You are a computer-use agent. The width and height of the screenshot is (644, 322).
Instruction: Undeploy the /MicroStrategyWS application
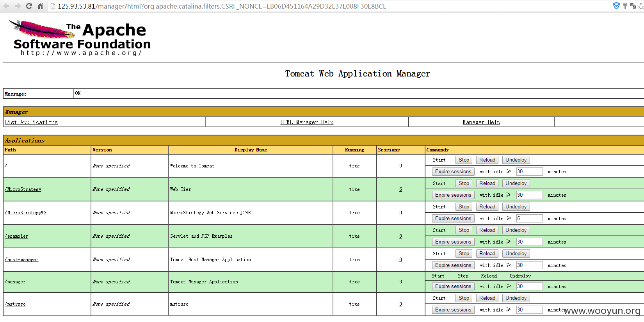pos(516,207)
